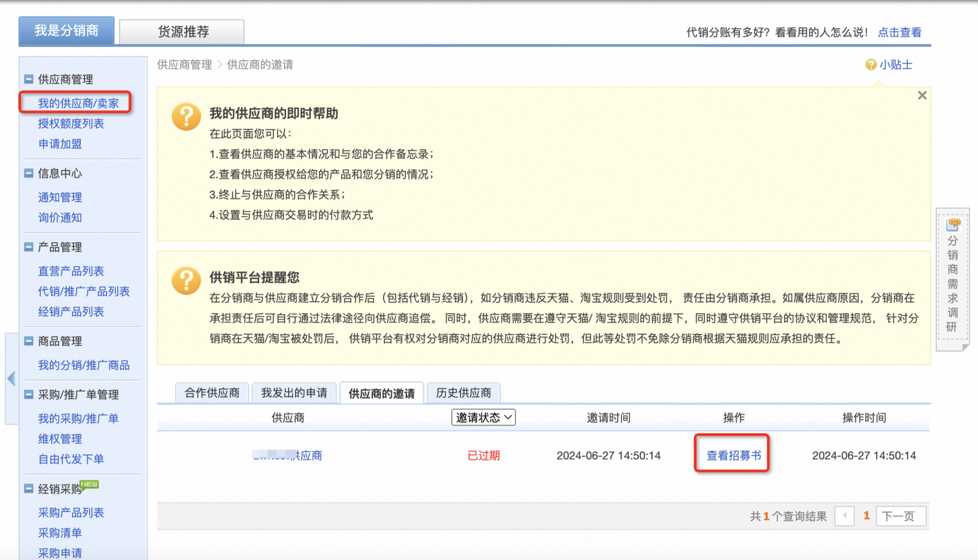Go to previous page arrow in pagination
Screen dimensions: 978x560
[x=844, y=516]
